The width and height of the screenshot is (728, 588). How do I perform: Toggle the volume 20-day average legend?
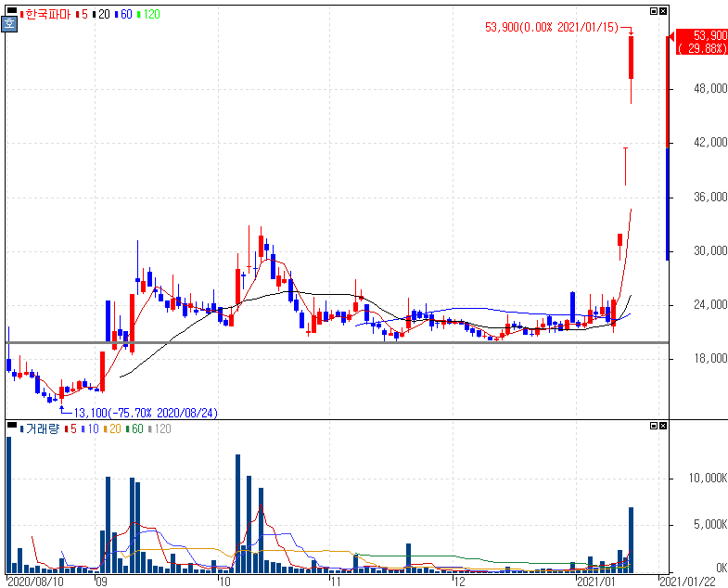point(112,428)
